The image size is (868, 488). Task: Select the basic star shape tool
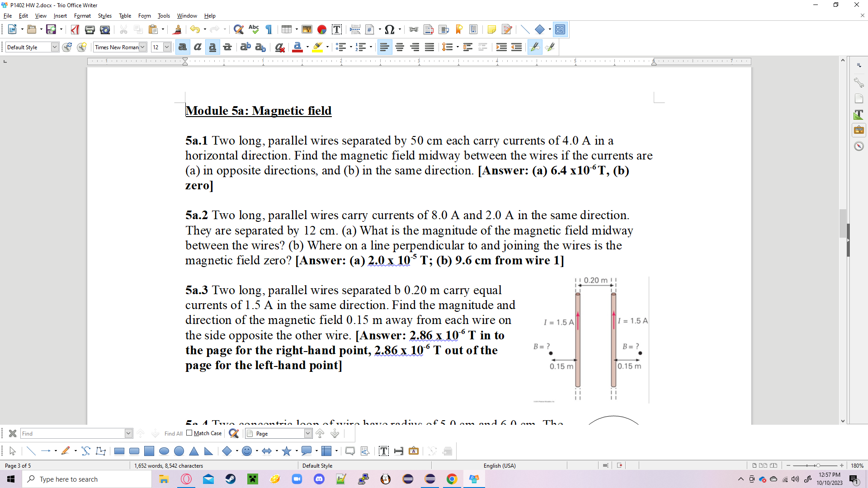pyautogui.click(x=288, y=451)
